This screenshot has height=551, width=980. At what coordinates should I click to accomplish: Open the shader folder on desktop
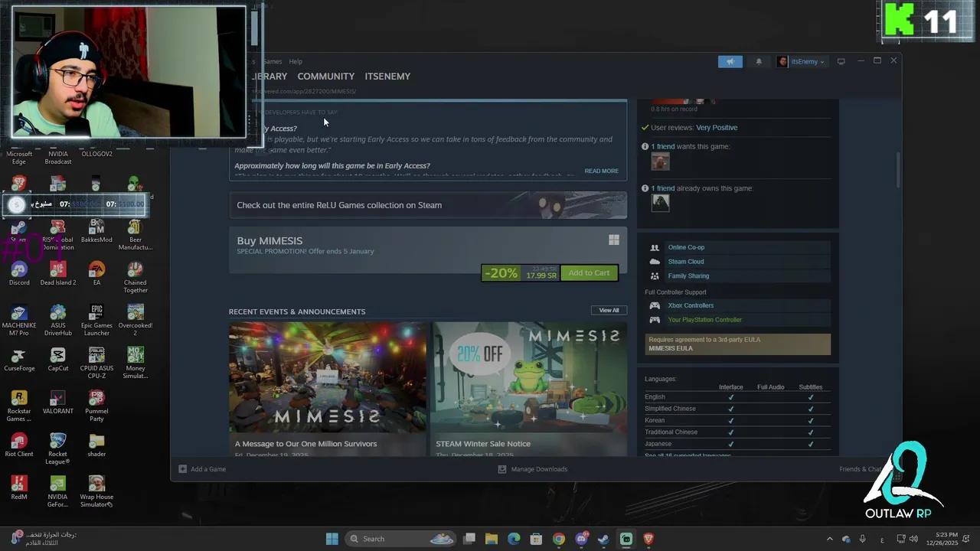point(96,445)
